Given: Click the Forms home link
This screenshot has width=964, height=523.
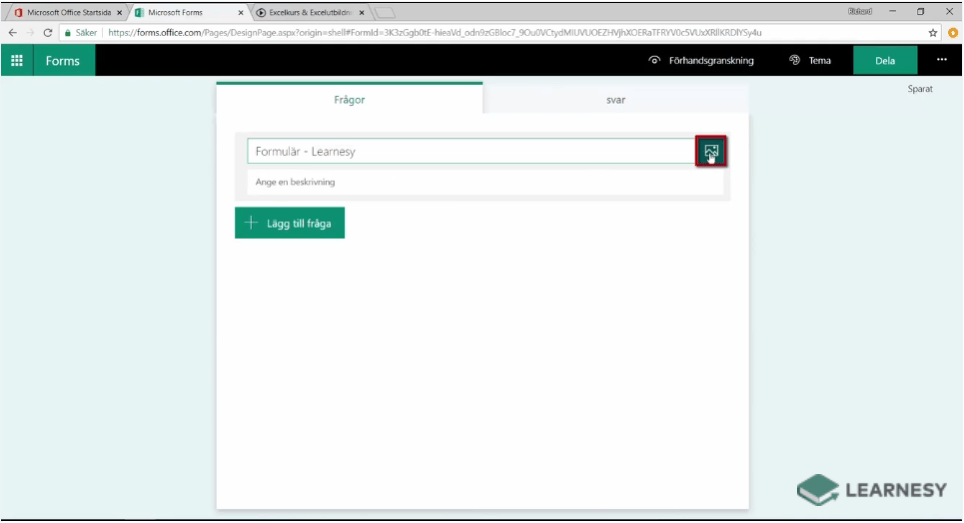Looking at the screenshot, I should coord(62,60).
